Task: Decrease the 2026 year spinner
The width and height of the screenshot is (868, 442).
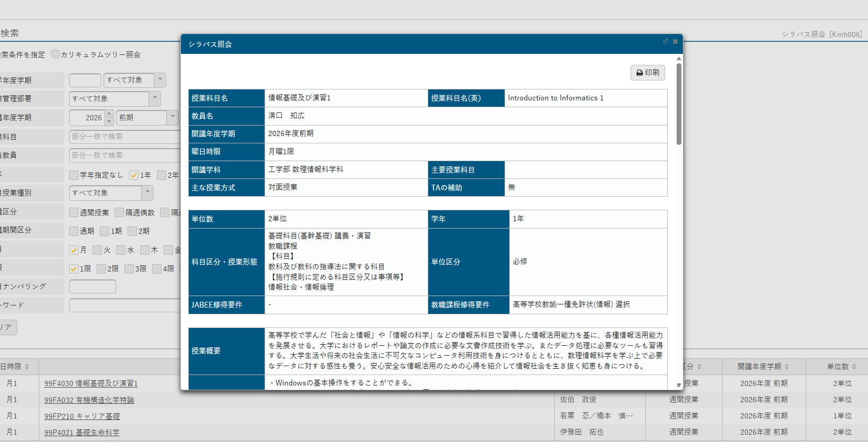Action: tap(109, 121)
